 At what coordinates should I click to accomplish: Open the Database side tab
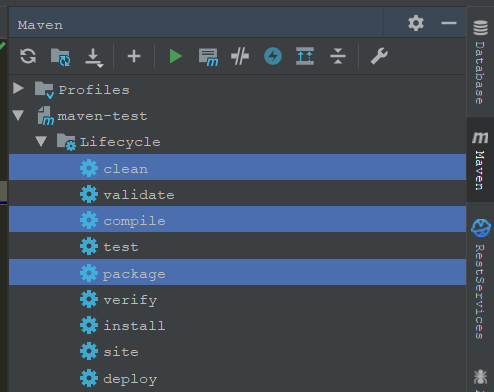pyautogui.click(x=480, y=62)
